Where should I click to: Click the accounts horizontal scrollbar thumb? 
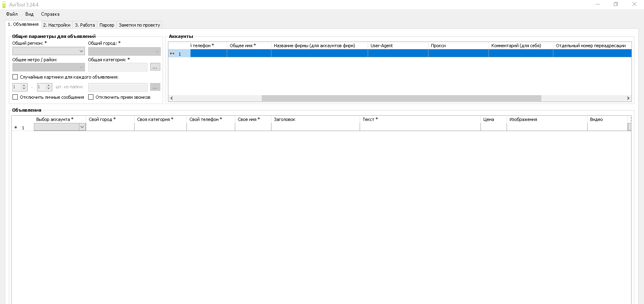tap(401, 98)
